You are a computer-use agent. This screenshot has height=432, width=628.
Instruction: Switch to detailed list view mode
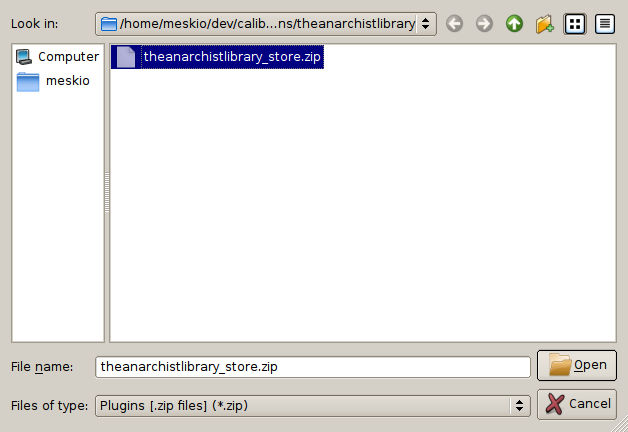pyautogui.click(x=605, y=24)
